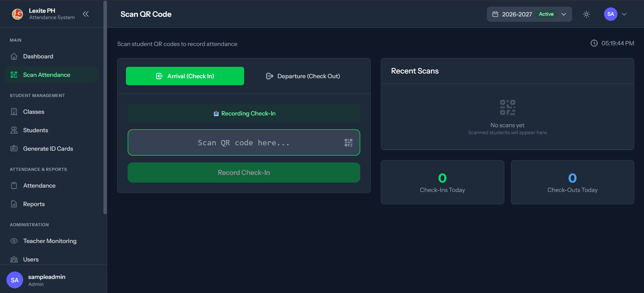This screenshot has height=293, width=644.
Task: Click the Recording Check-In status banner
Action: 244,113
